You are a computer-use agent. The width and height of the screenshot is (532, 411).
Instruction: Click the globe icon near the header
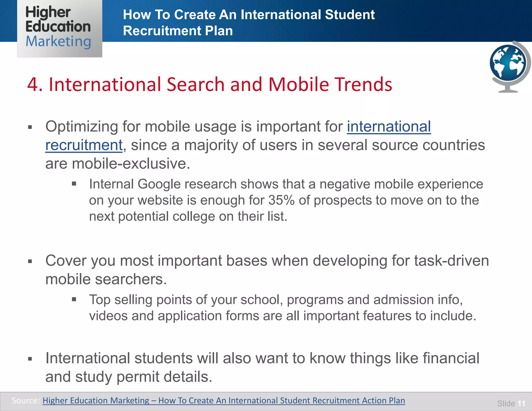click(x=510, y=67)
